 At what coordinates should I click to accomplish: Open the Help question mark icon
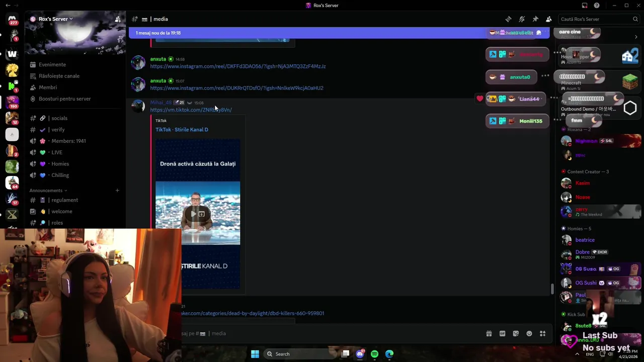click(597, 6)
